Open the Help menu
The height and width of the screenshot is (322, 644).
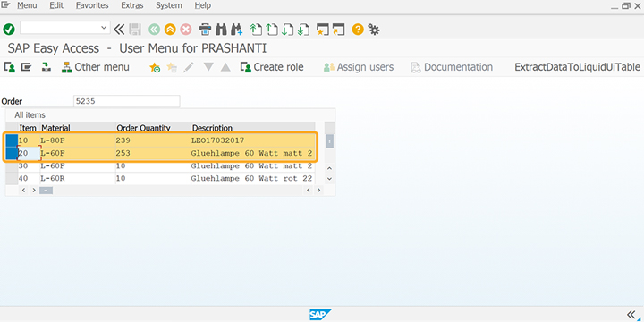coord(202,5)
